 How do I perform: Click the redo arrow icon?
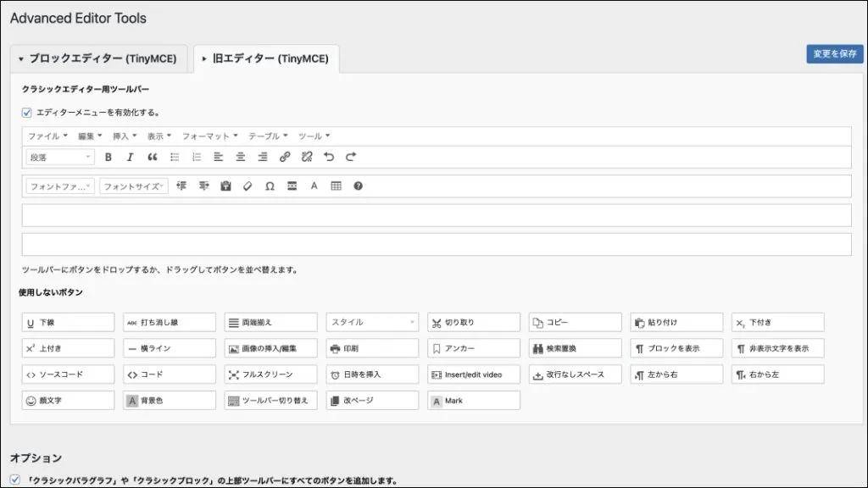(351, 157)
